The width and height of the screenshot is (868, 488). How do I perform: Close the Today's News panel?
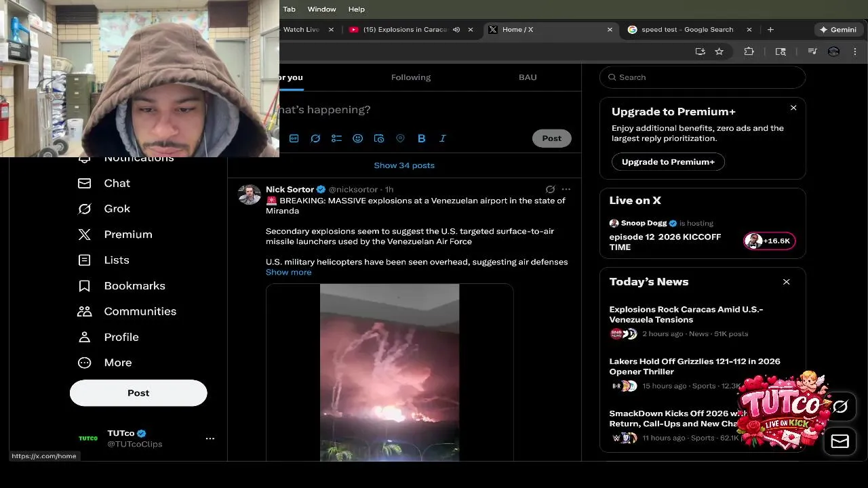pos(787,282)
